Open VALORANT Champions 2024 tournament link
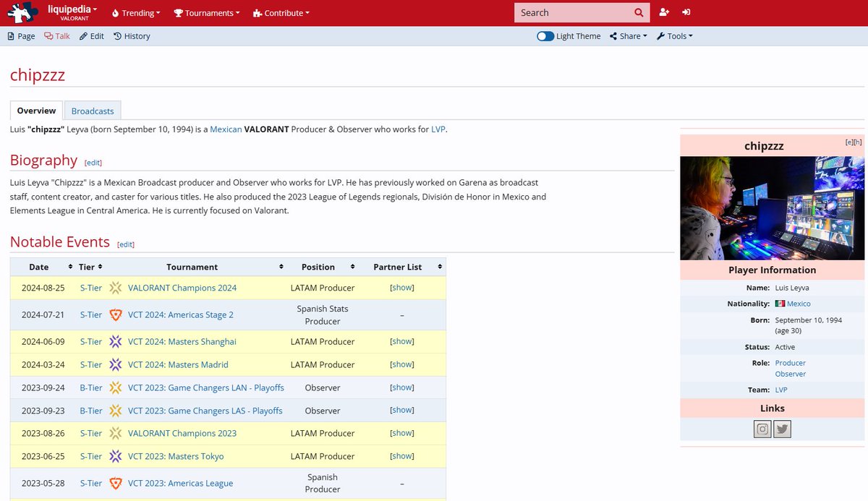The width and height of the screenshot is (868, 501). pos(182,288)
